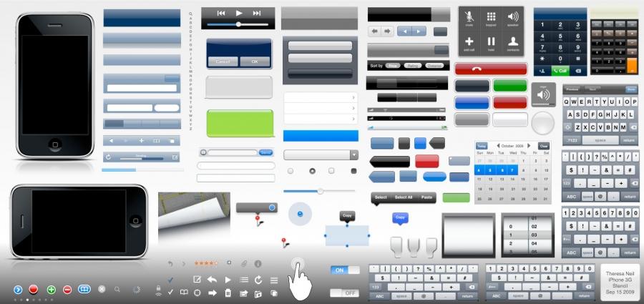Click the compose pencil-square icon
Viewport: 644px width, 304px height.
[197, 280]
